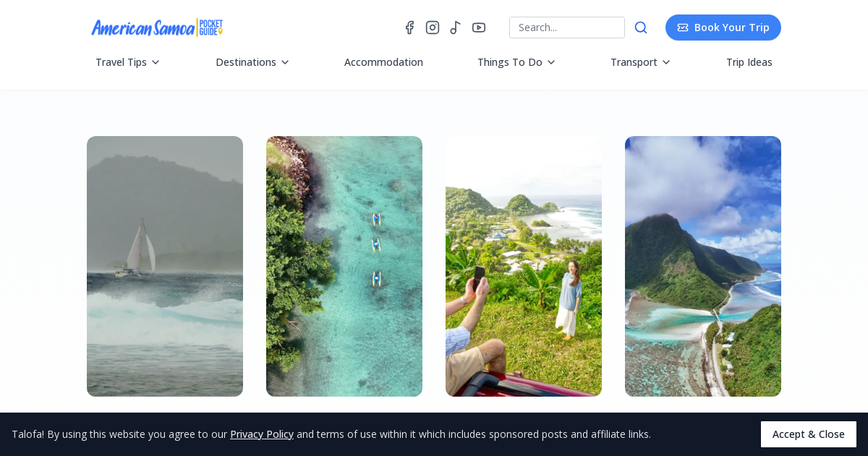
Task: Open the YouTube social icon
Action: click(479, 28)
